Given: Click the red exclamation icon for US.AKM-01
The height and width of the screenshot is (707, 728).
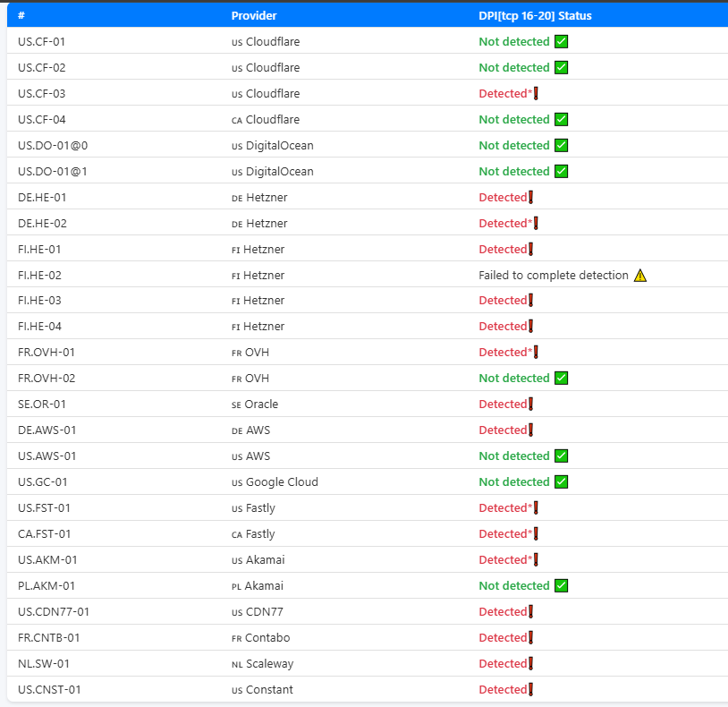Looking at the screenshot, I should [x=536, y=560].
